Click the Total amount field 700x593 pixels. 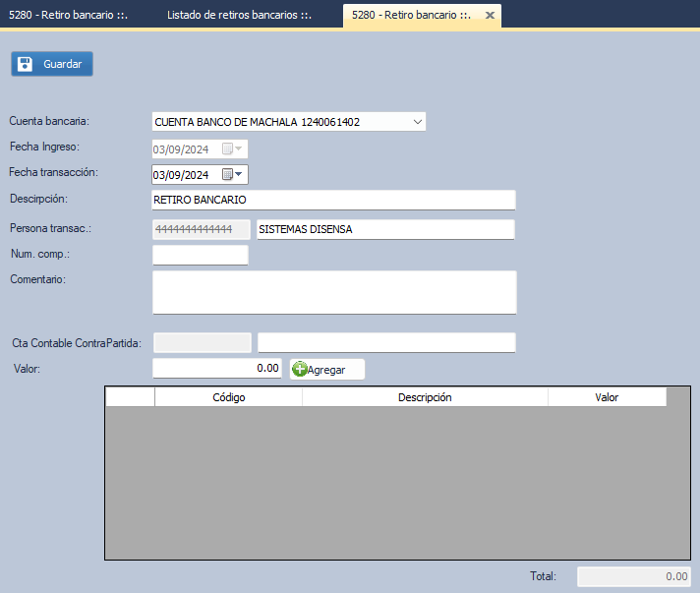point(633,577)
